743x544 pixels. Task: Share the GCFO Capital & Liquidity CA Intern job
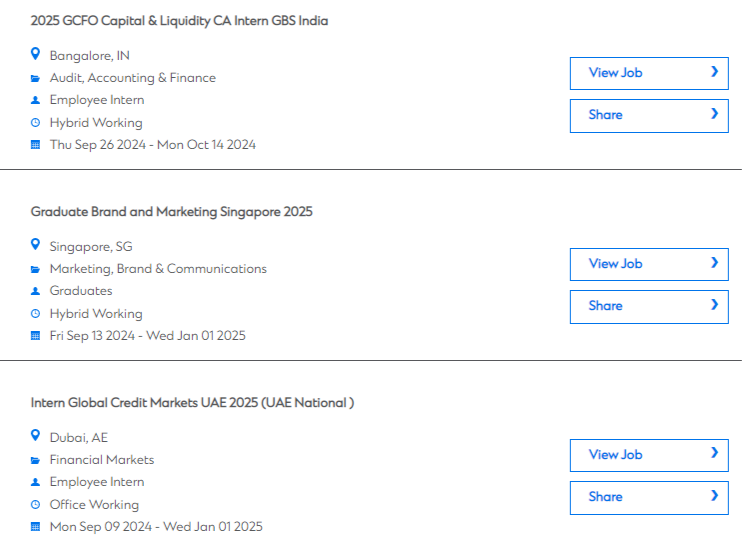pyautogui.click(x=649, y=116)
